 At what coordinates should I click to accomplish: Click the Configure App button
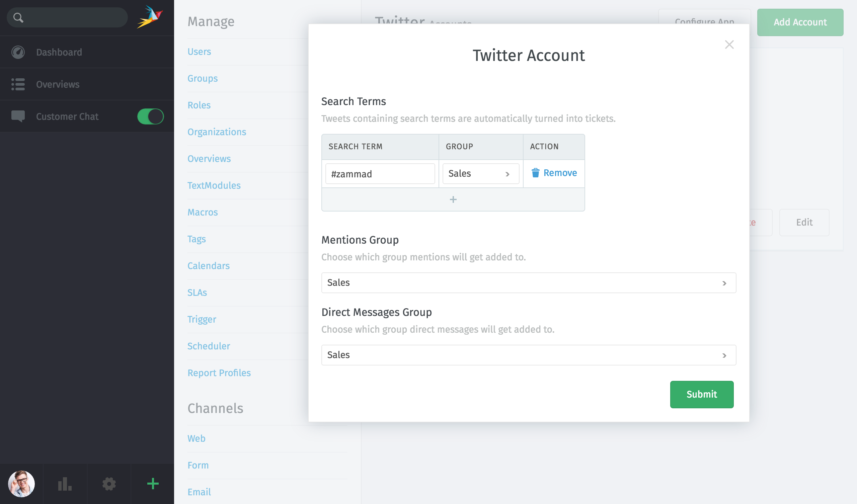pyautogui.click(x=704, y=17)
